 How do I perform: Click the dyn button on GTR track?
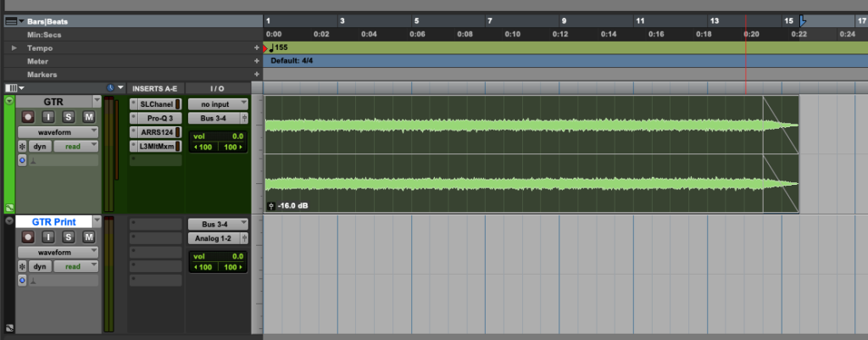coord(41,146)
